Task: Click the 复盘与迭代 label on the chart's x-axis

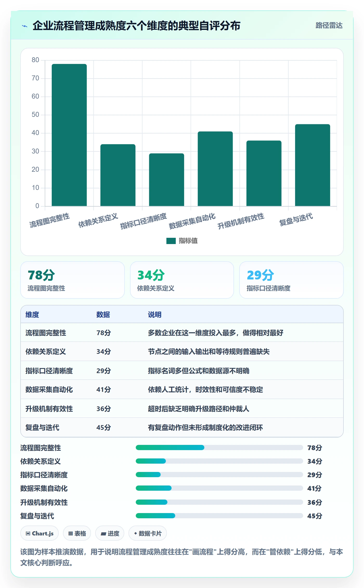Action: click(x=296, y=220)
